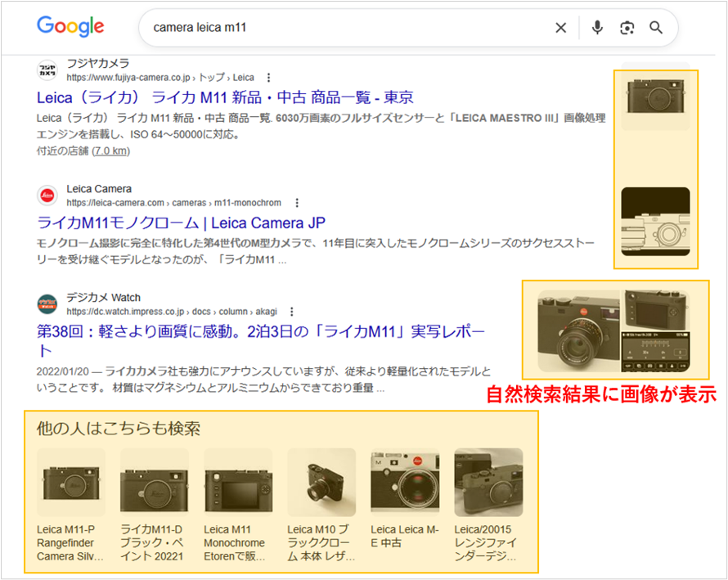This screenshot has width=728, height=580.
Task: Activate voice search with the microphone icon
Action: pyautogui.click(x=597, y=27)
